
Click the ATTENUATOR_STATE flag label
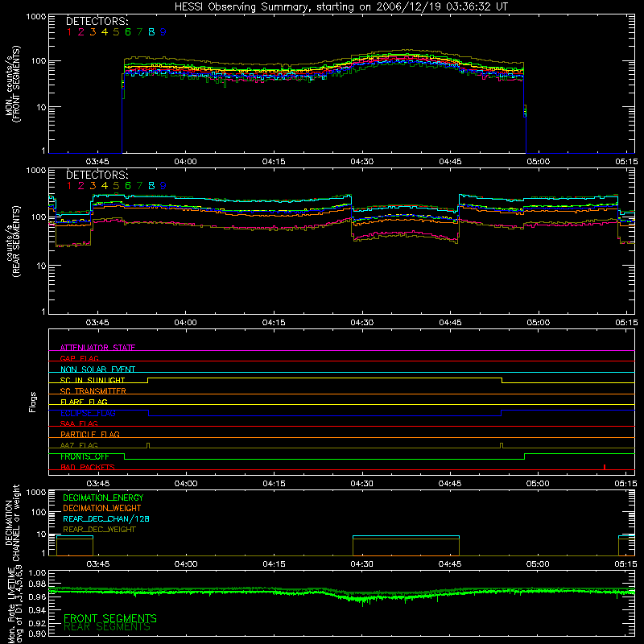click(x=97, y=348)
